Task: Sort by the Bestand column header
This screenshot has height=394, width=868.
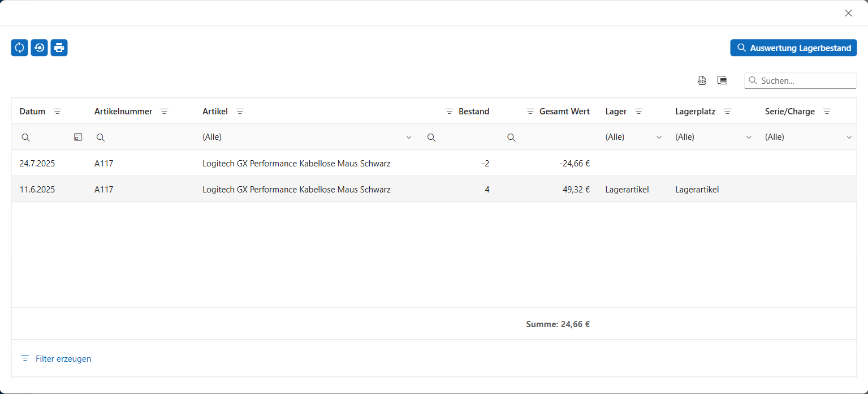Action: coord(473,112)
